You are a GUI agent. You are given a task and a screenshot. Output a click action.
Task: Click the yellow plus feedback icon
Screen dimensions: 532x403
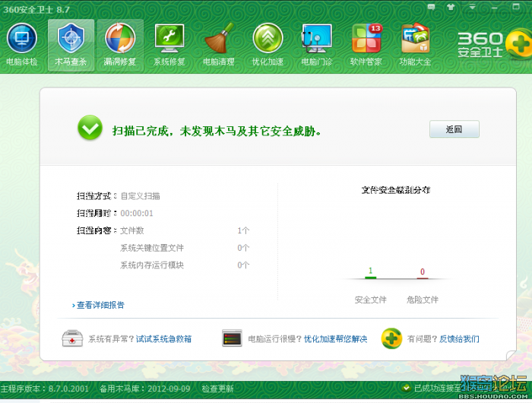pyautogui.click(x=391, y=338)
